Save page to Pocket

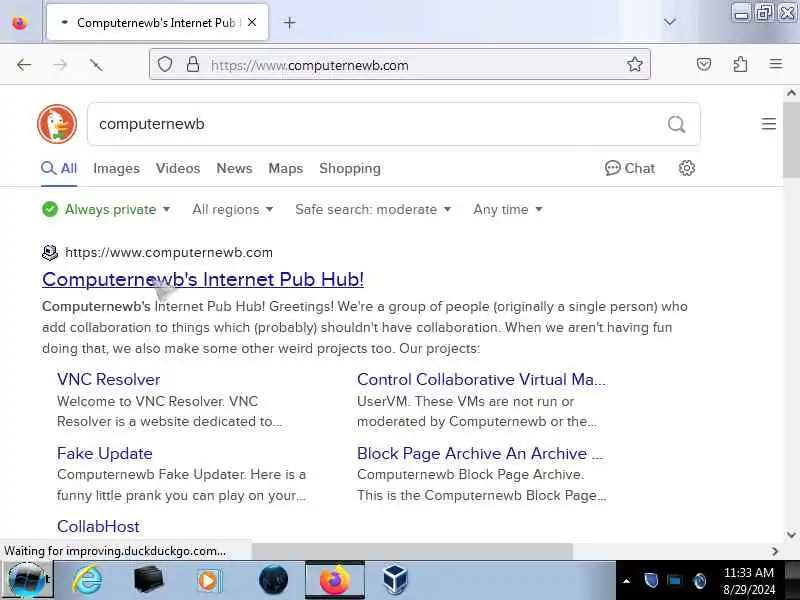704,64
